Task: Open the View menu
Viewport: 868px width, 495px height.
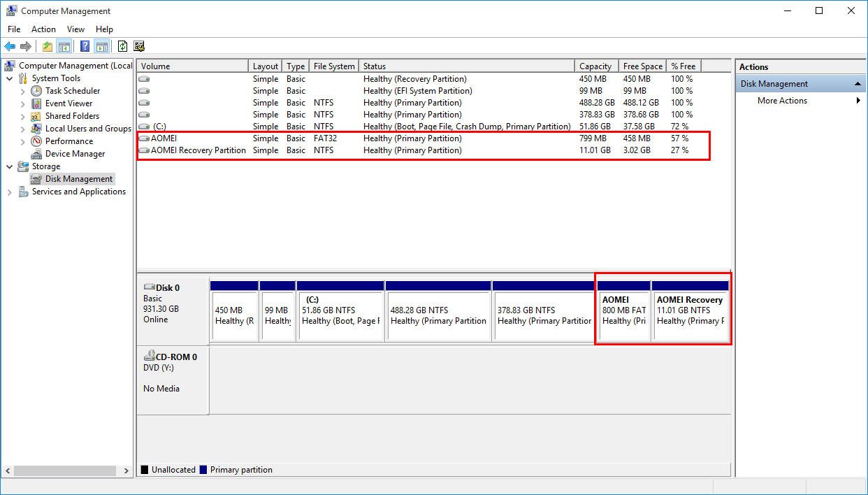Action: point(75,29)
